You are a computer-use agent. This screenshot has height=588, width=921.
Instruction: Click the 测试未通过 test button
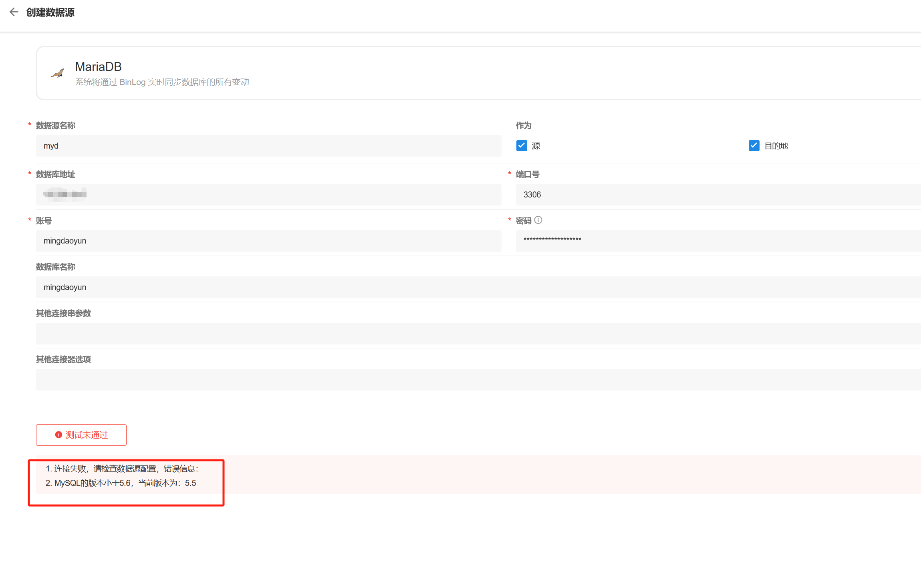(x=81, y=435)
